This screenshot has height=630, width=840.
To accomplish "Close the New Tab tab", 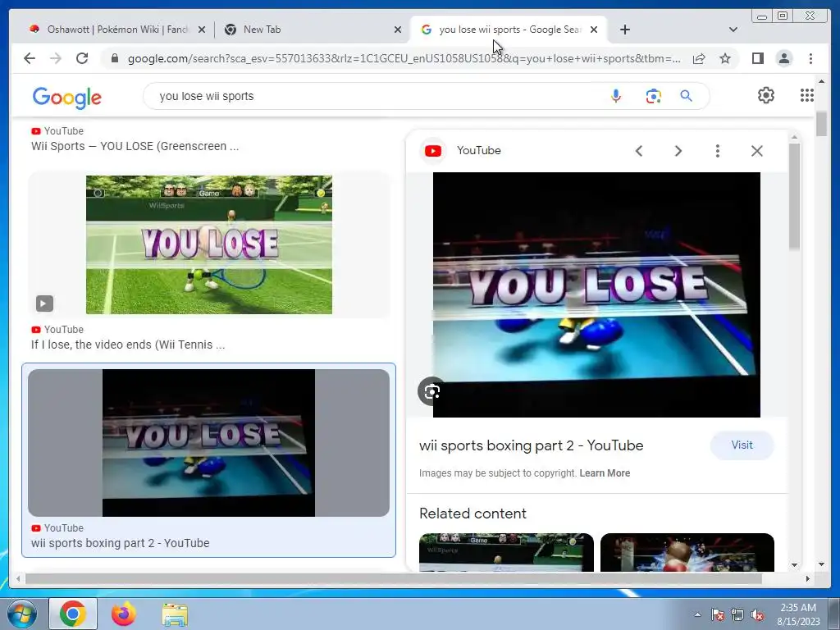I will 398,30.
